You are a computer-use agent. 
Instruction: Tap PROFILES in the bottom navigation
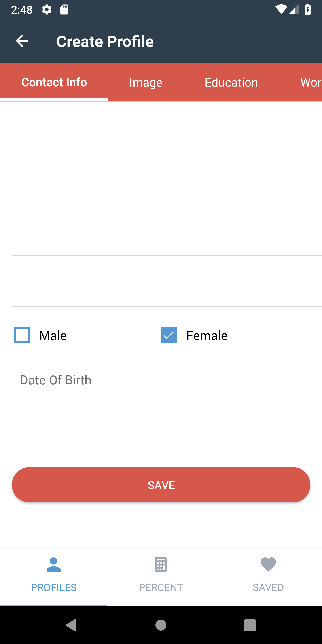click(x=53, y=587)
